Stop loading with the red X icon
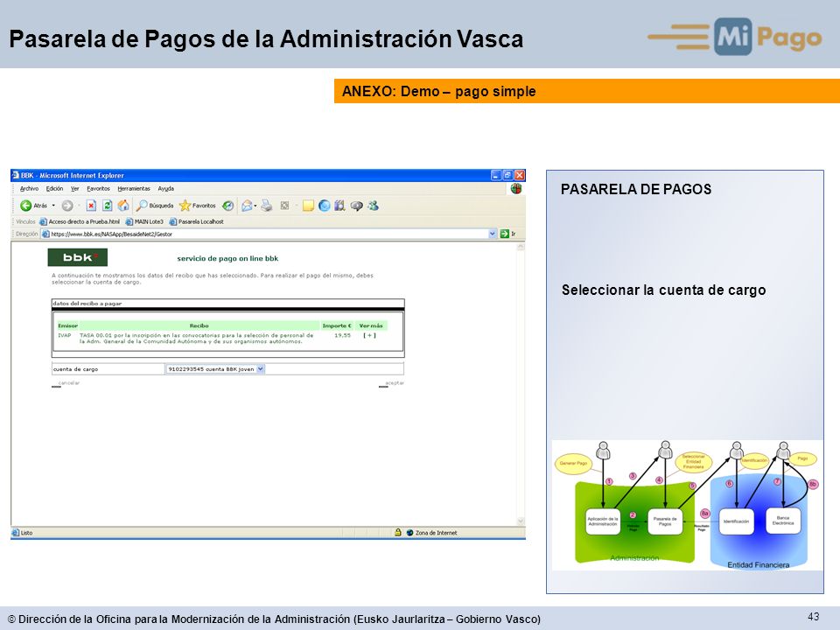The width and height of the screenshot is (840, 630). coord(91,205)
